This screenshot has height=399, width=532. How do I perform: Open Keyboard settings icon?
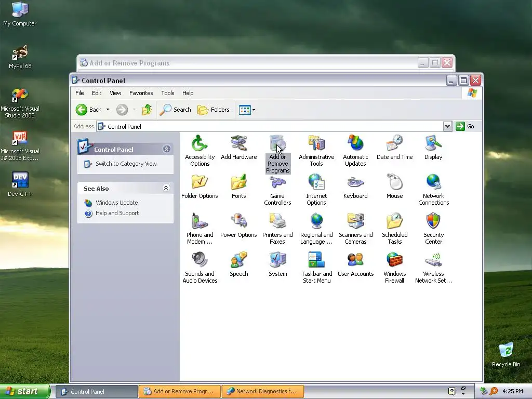pyautogui.click(x=355, y=187)
